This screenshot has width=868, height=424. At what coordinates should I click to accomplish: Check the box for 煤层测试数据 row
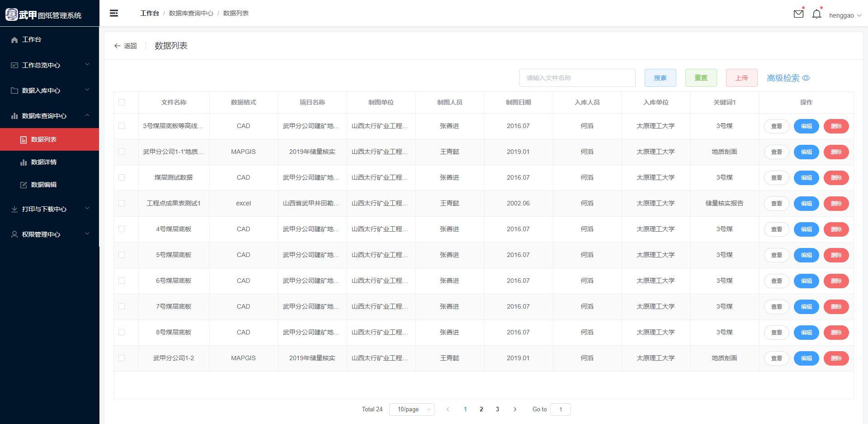122,177
